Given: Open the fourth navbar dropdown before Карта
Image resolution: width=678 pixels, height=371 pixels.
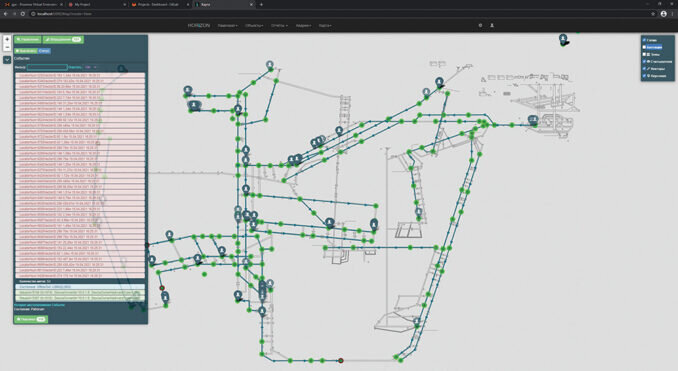Looking at the screenshot, I should coord(304,26).
